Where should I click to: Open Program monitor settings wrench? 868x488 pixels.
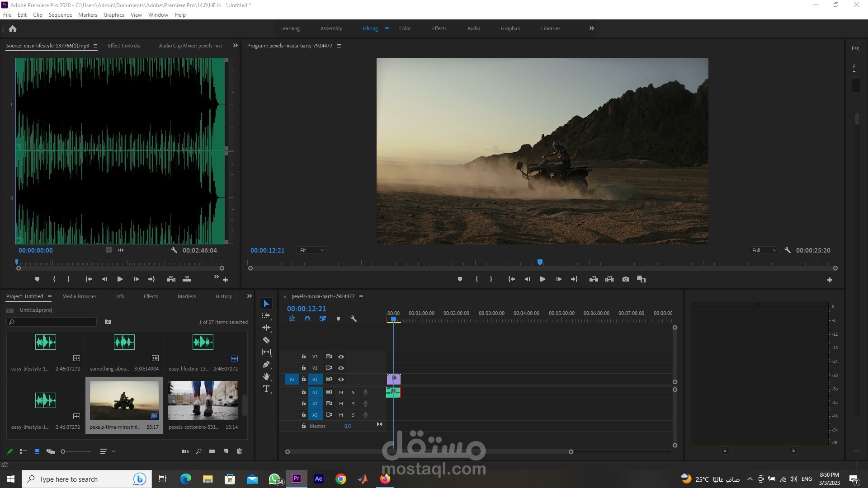click(788, 250)
